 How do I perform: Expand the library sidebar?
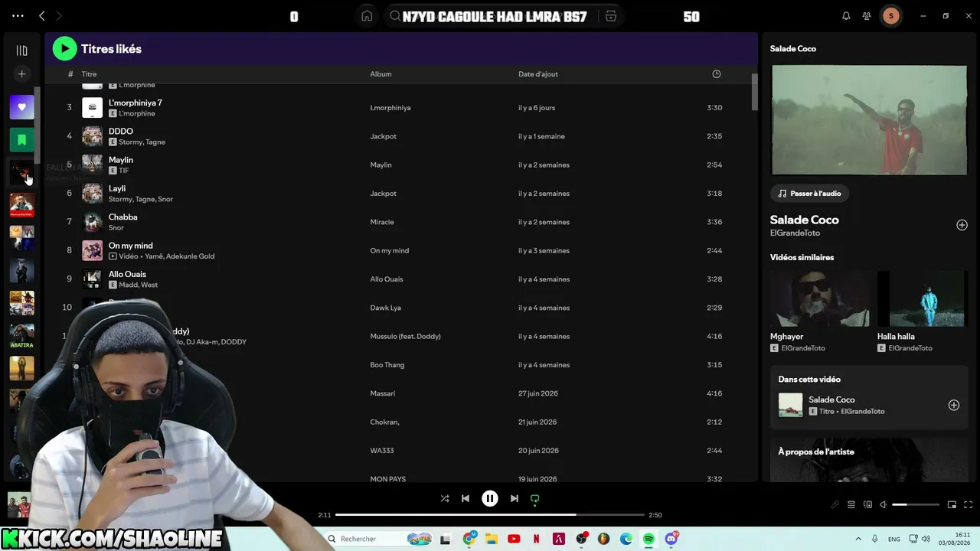point(21,51)
